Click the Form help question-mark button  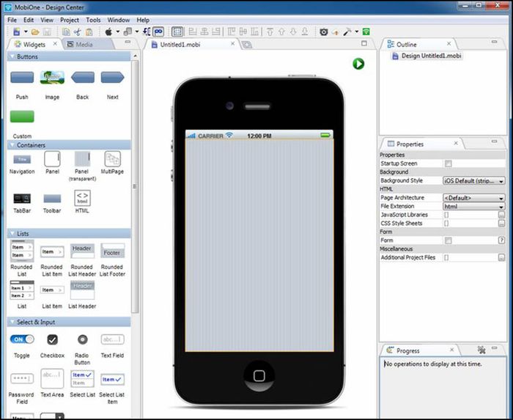(501, 240)
